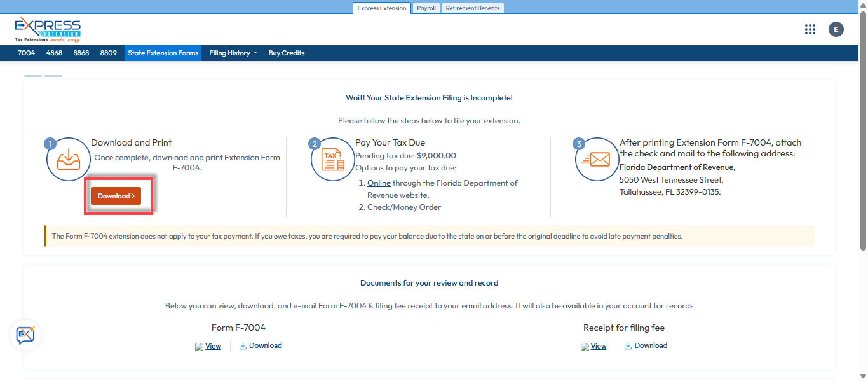The width and height of the screenshot is (868, 381).
Task: View Form F-7004 document
Action: (x=214, y=346)
